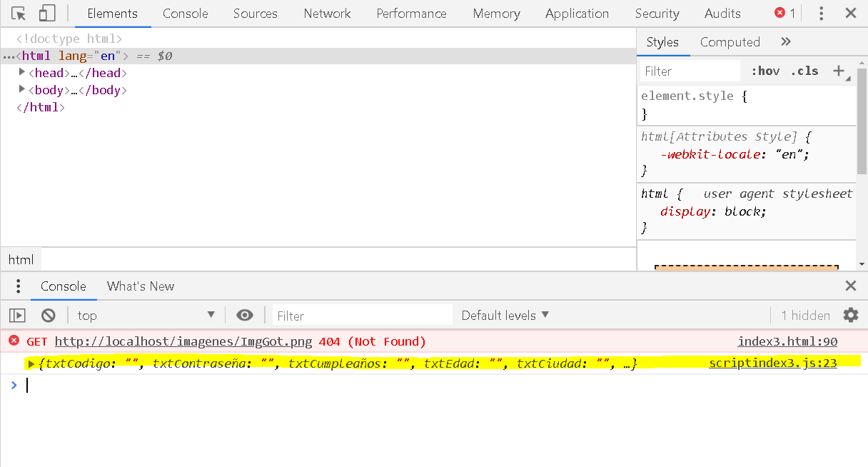Viewport: 868px width, 467px height.
Task: Select the Styles tab
Action: click(662, 42)
